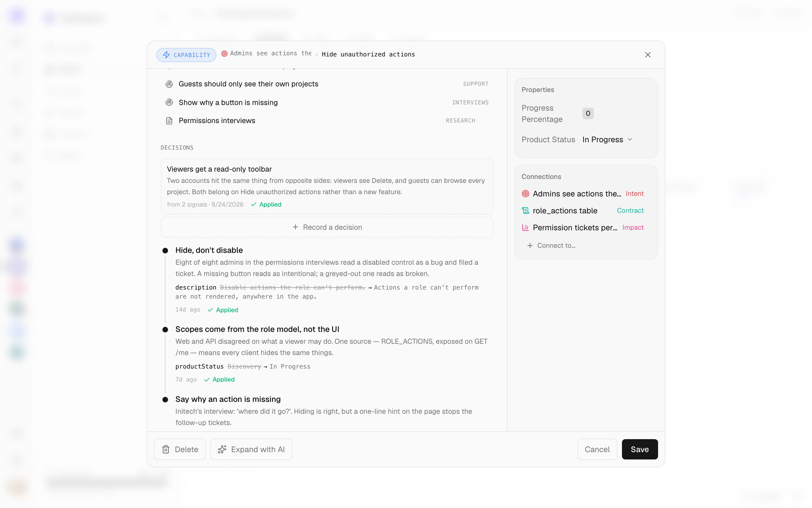This screenshot has height=508, width=812.
Task: Click Expand with AI button
Action: (251, 449)
